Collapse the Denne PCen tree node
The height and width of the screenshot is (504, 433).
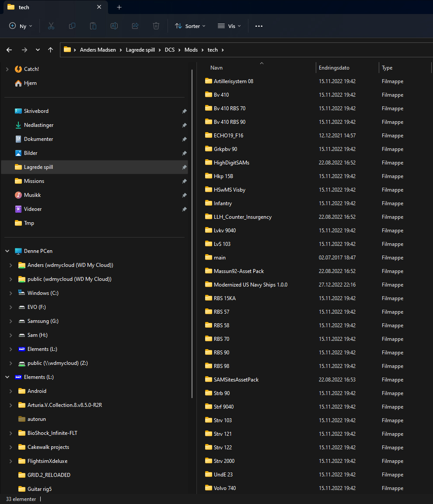(7, 251)
